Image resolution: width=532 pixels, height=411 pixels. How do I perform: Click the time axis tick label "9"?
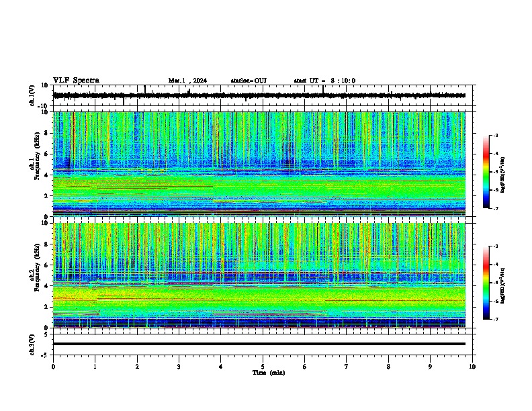[430, 367]
